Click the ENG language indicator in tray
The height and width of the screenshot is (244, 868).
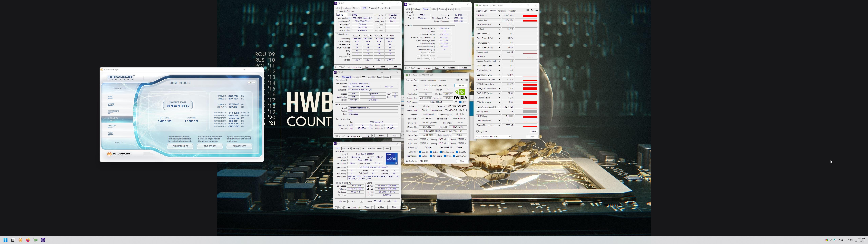click(840, 240)
